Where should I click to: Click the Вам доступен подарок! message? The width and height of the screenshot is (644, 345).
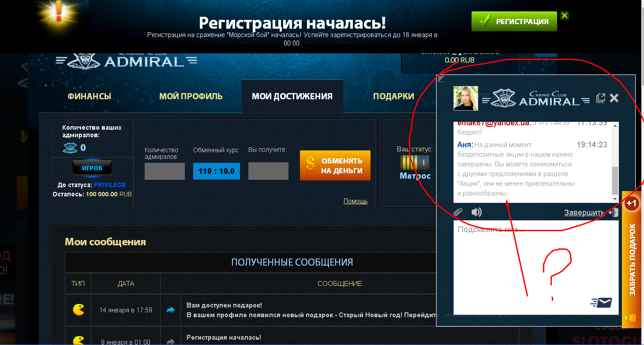point(224,305)
